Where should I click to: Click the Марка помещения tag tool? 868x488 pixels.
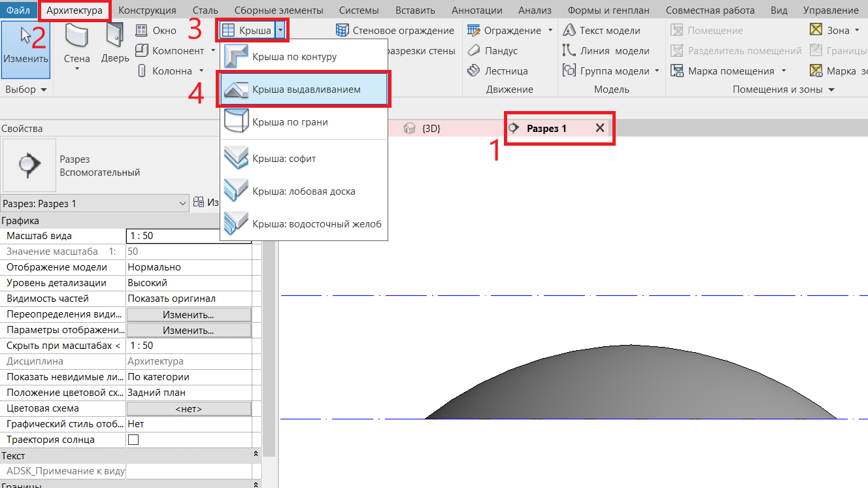722,71
